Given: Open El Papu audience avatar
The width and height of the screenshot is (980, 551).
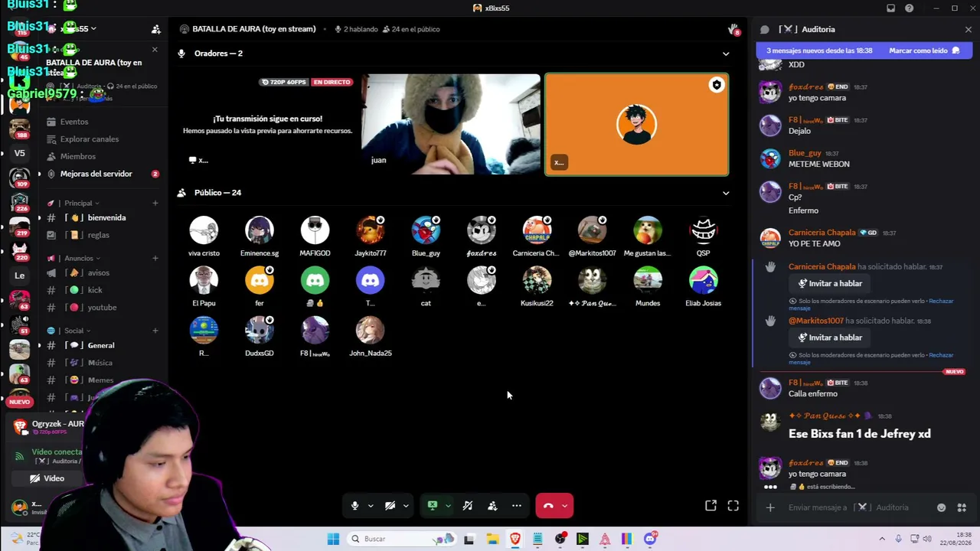Looking at the screenshot, I should (x=204, y=281).
